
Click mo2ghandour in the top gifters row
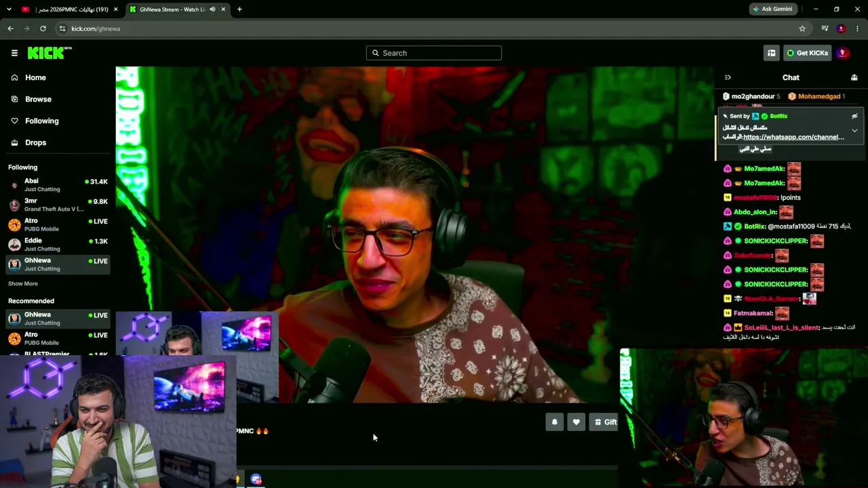tap(753, 96)
